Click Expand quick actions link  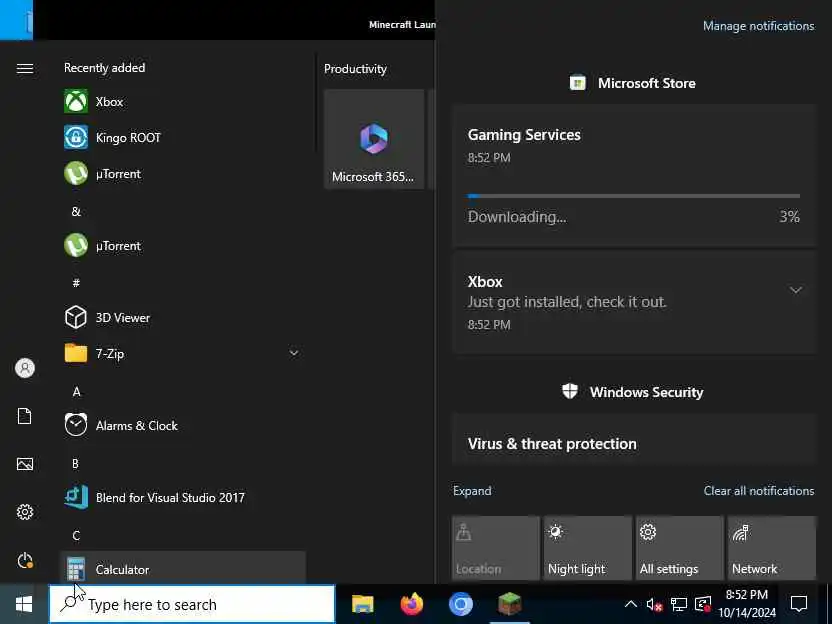point(472,491)
